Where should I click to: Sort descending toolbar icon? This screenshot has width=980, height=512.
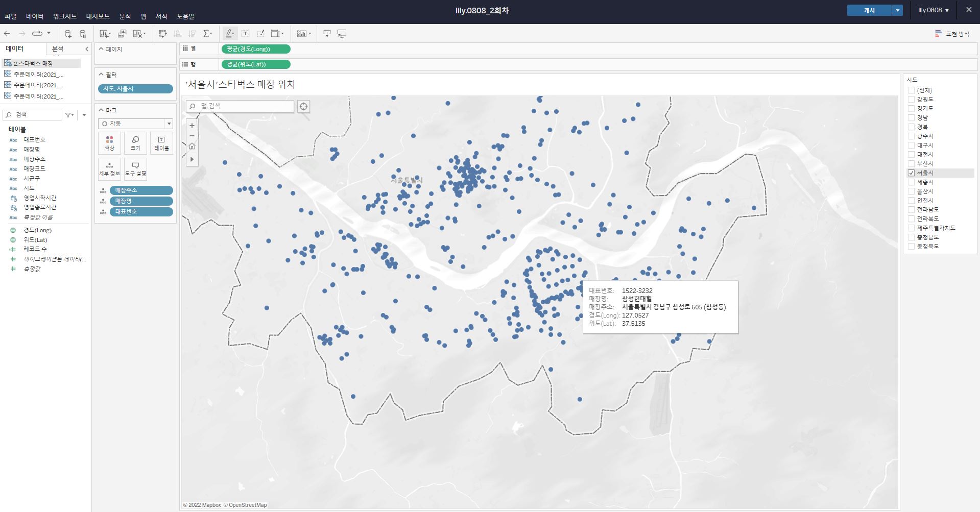click(193, 34)
